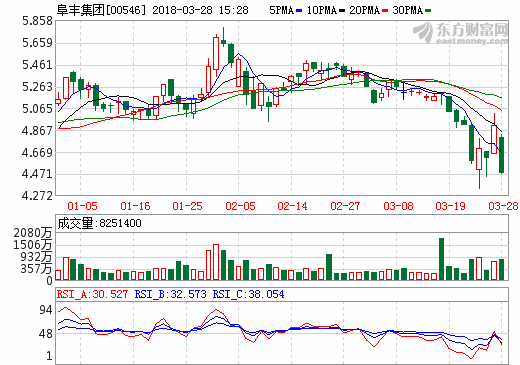Click the blue 5PMA legend swatch
The image size is (520, 365).
coord(299,11)
